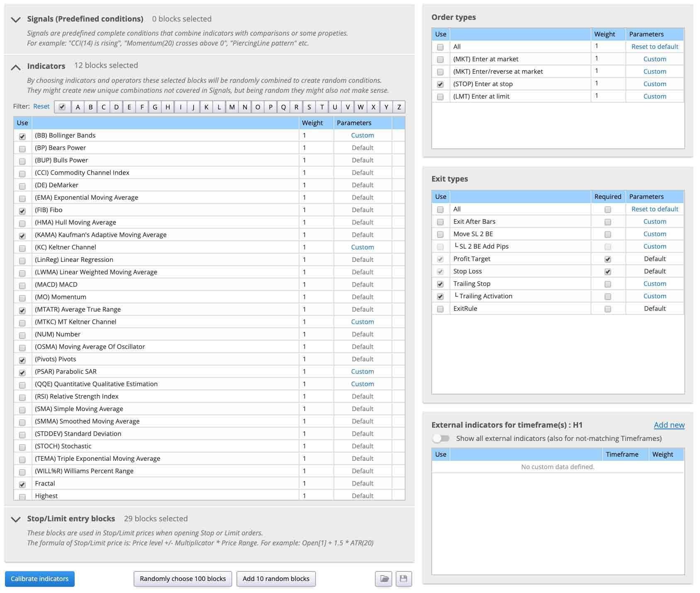Viewport: 700px width, 593px height.
Task: Check the Relative Strength Index box
Action: pos(22,397)
